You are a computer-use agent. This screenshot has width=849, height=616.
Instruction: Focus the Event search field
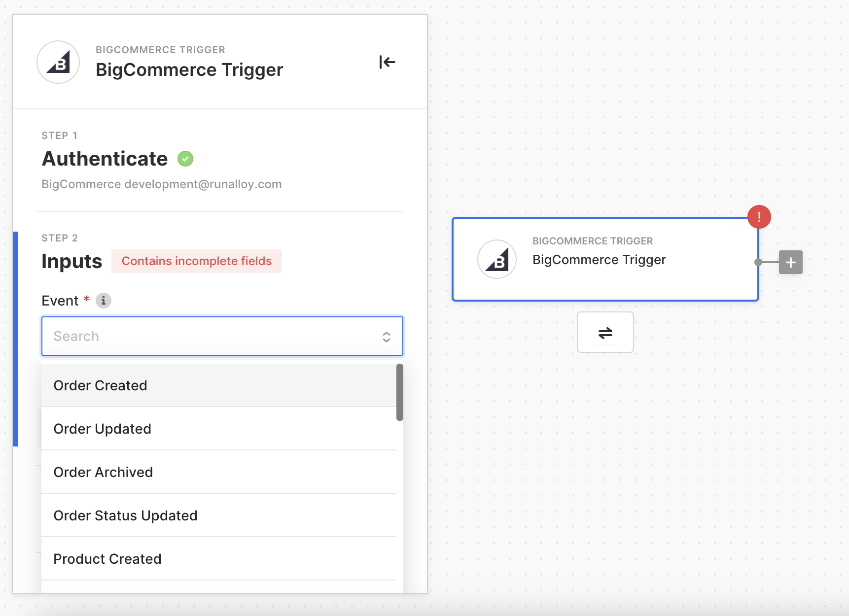coord(222,336)
